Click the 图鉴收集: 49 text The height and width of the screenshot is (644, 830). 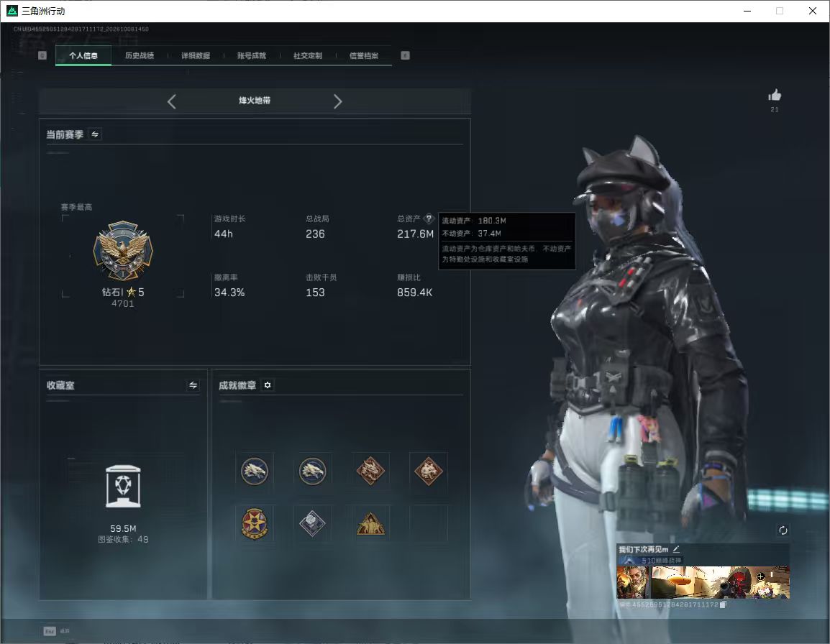coord(123,539)
